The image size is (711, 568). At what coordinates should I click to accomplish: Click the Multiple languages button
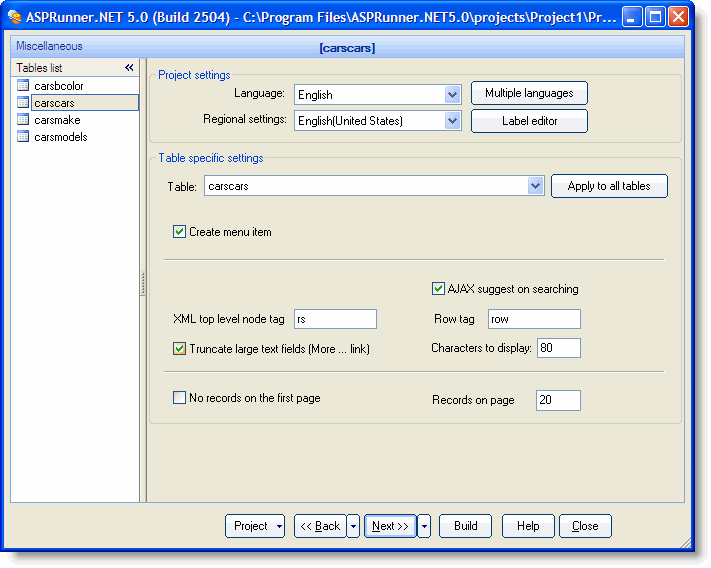click(x=529, y=93)
